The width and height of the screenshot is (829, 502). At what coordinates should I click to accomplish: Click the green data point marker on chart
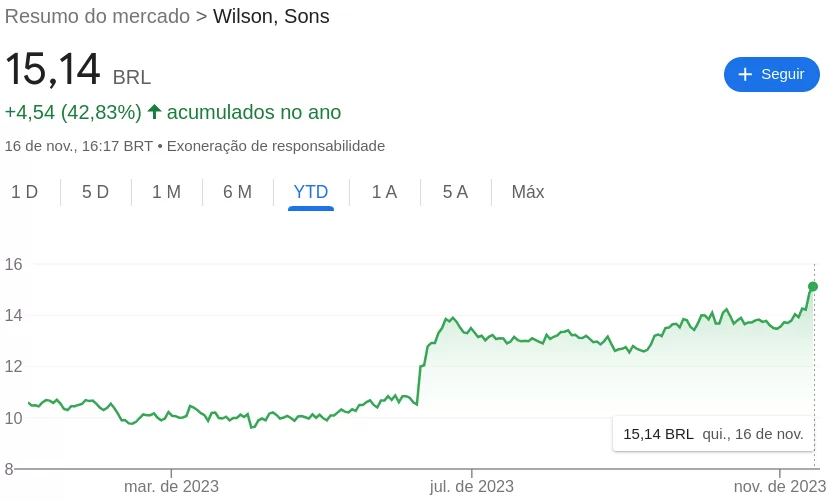(813, 286)
